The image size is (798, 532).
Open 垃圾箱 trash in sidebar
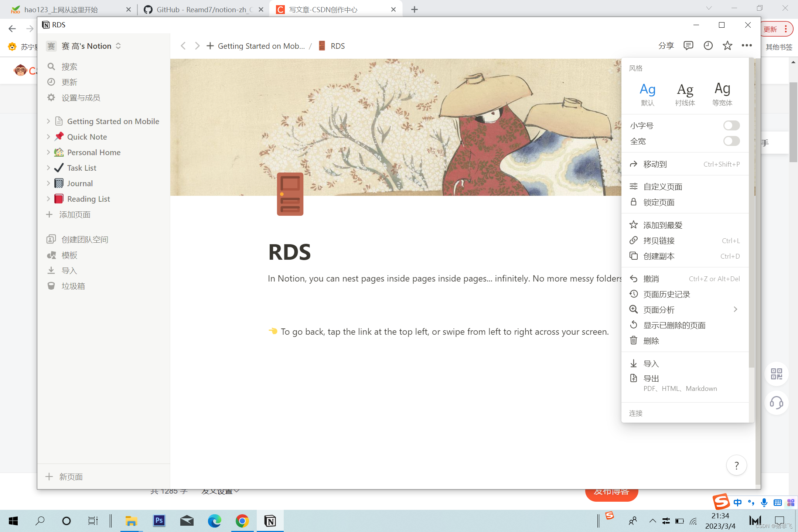click(x=73, y=286)
